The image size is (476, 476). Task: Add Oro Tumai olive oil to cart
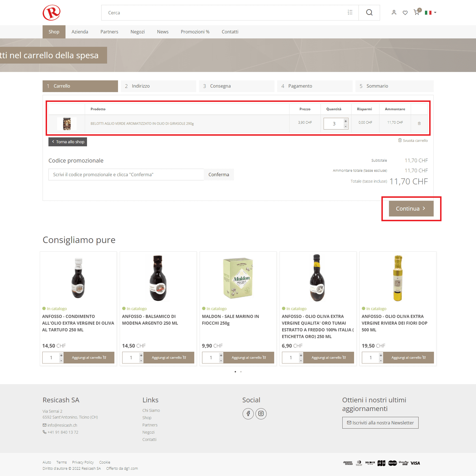click(329, 357)
